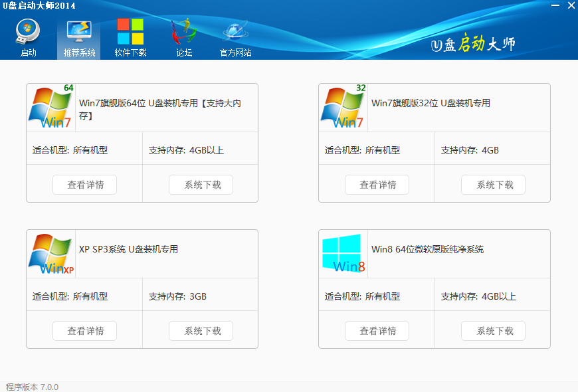The height and width of the screenshot is (392, 578).
Task: Download the XP SP3 system
Action: click(201, 331)
